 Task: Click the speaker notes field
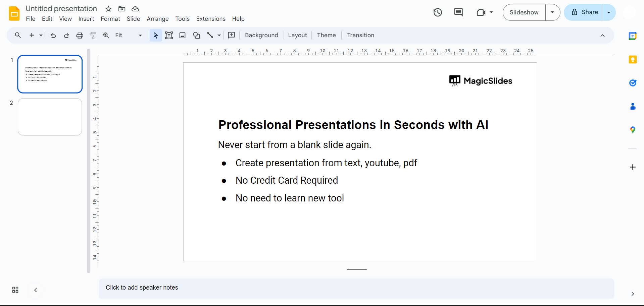click(356, 288)
